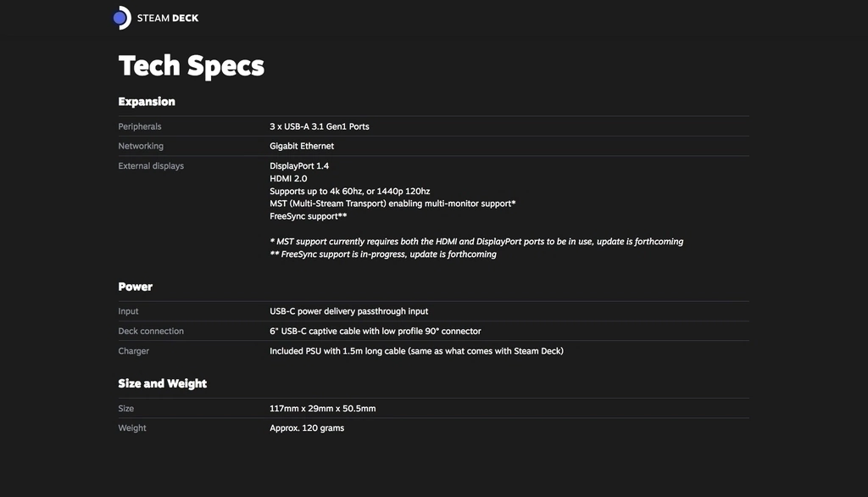Click the Size and Weight heading
Image resolution: width=868 pixels, height=497 pixels.
point(162,383)
